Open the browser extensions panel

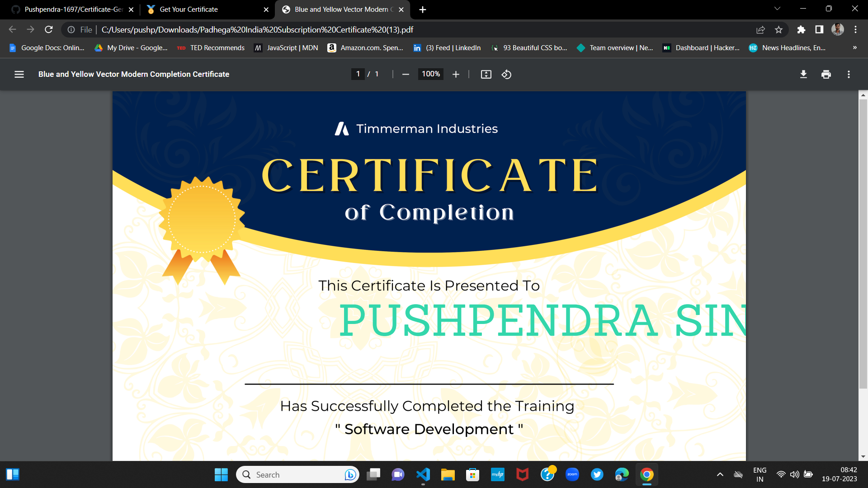click(801, 29)
